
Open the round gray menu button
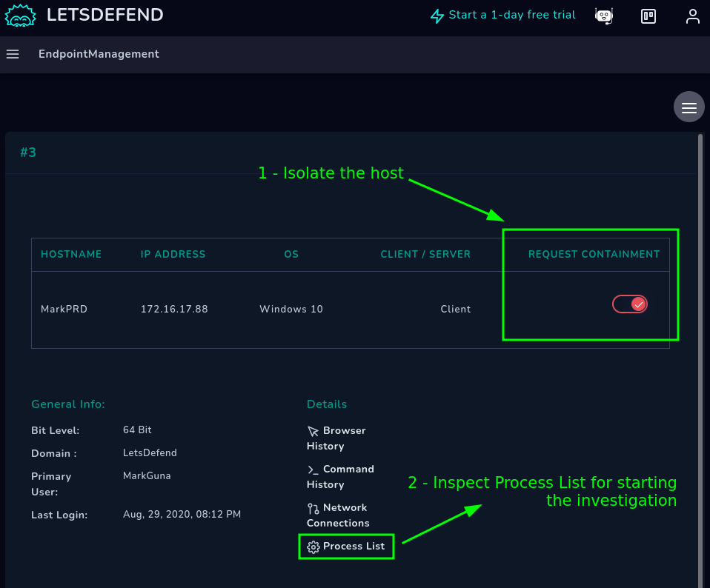coord(689,108)
